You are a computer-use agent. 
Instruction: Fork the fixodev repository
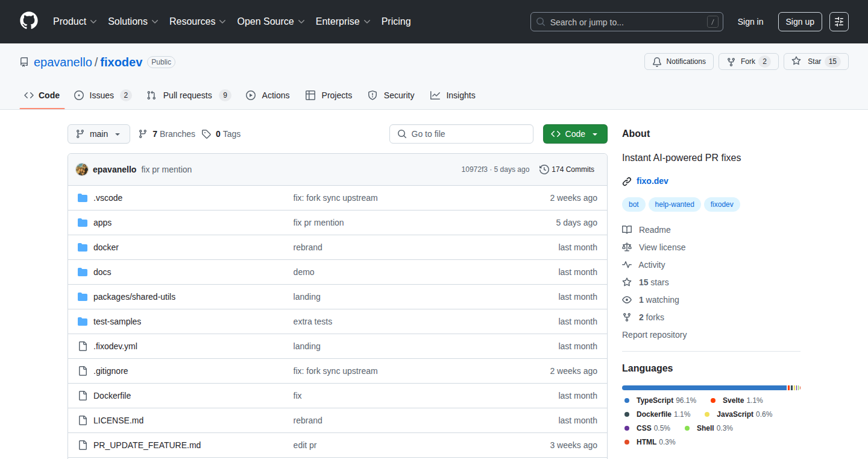[x=749, y=62]
